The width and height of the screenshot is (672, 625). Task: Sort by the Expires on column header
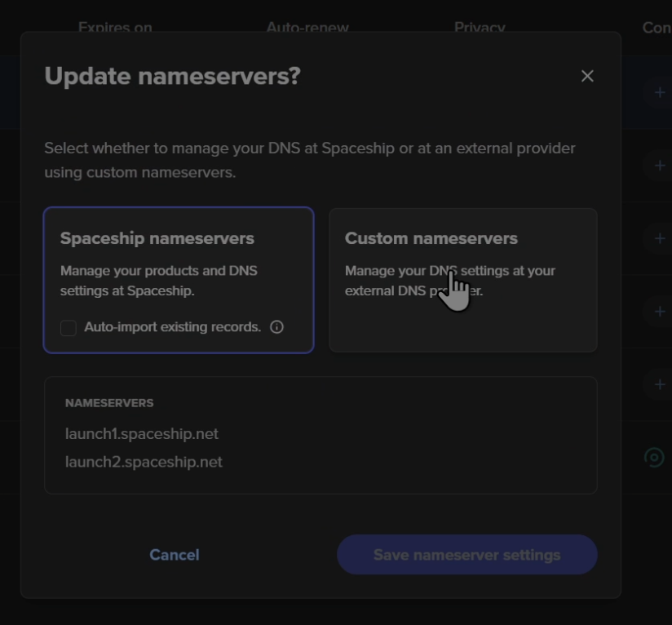(x=115, y=28)
